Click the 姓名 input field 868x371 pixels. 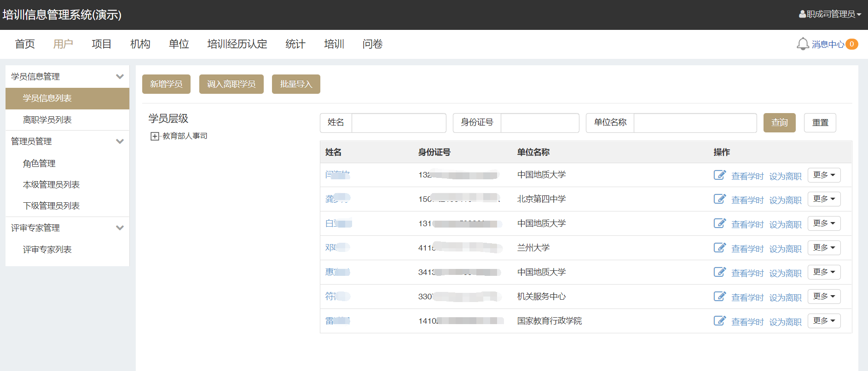tap(399, 123)
